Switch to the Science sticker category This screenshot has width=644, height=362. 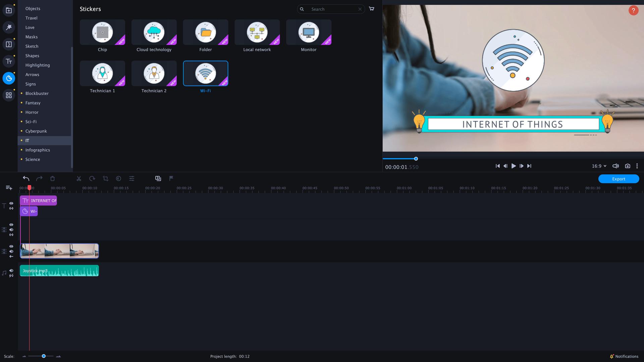pyautogui.click(x=33, y=159)
